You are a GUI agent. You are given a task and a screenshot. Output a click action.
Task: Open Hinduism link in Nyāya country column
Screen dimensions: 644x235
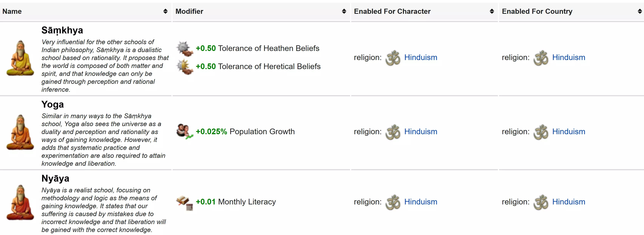569,202
